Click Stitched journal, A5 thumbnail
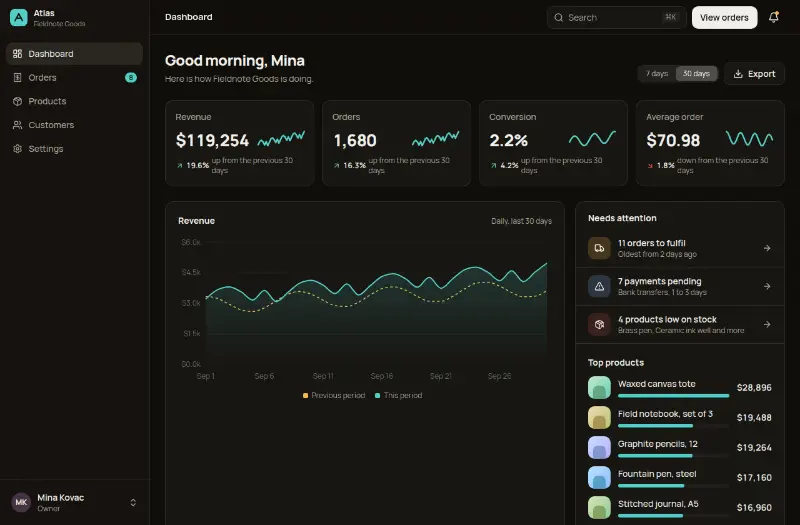The image size is (800, 525). (x=599, y=508)
